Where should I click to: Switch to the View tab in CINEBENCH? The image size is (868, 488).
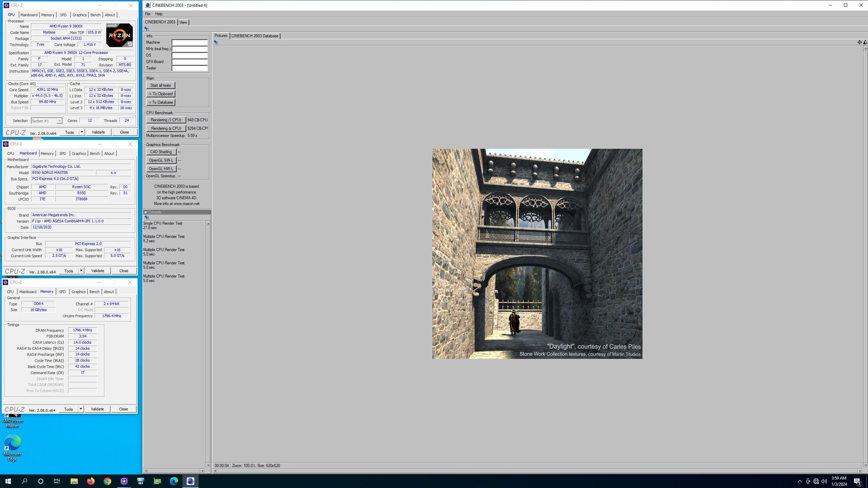click(x=183, y=22)
